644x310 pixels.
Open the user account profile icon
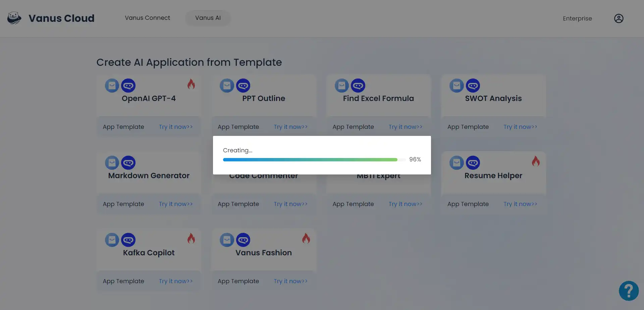(619, 18)
